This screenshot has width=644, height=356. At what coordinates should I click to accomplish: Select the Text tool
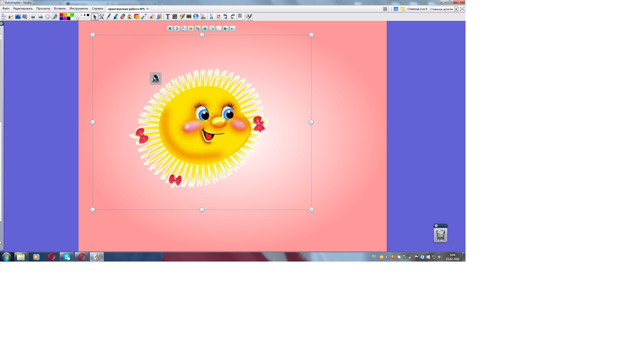pos(168,16)
